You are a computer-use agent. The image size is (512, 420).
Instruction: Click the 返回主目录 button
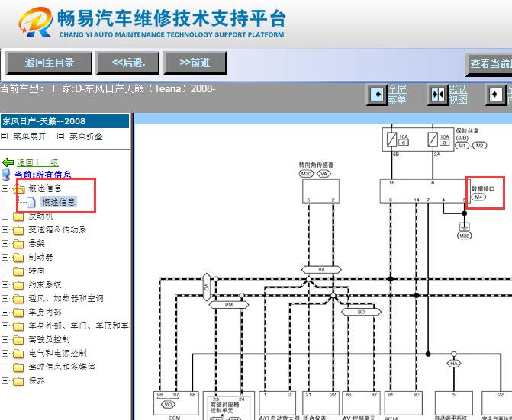[x=49, y=63]
